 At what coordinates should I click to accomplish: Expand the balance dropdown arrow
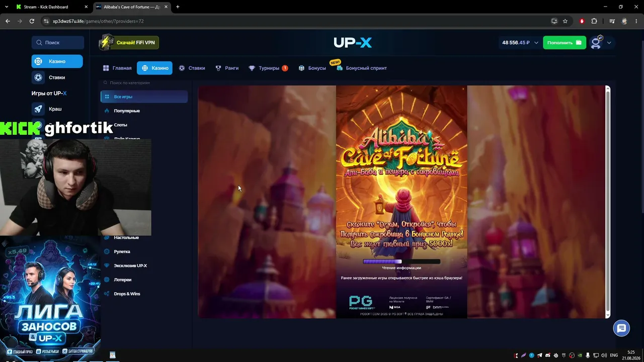[536, 43]
